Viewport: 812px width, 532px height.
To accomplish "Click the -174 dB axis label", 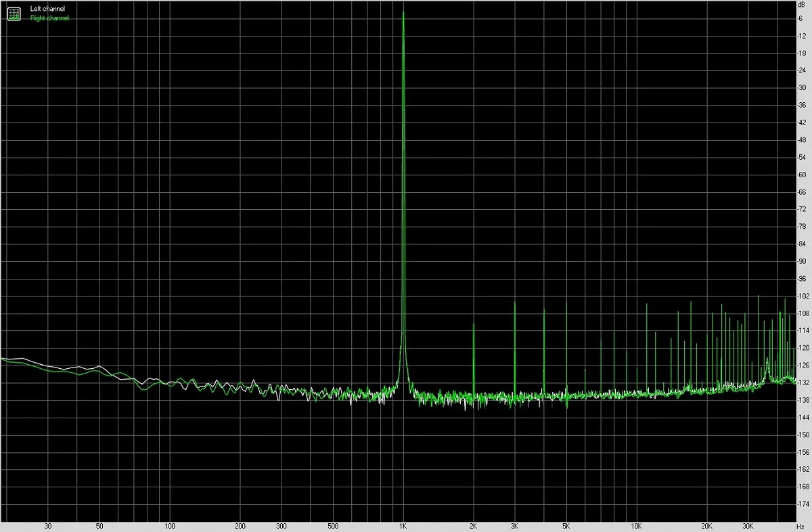I will point(802,504).
